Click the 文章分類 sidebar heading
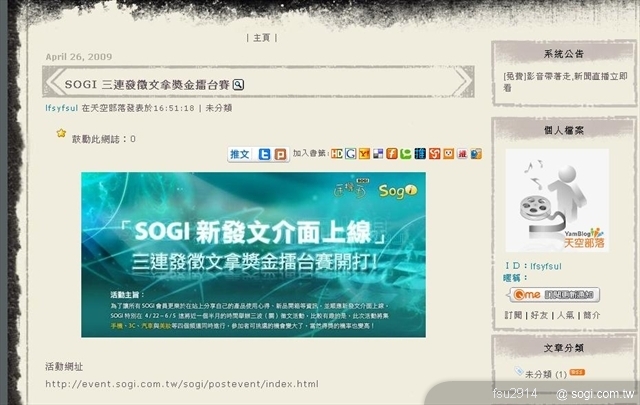640x405 pixels. [x=564, y=348]
